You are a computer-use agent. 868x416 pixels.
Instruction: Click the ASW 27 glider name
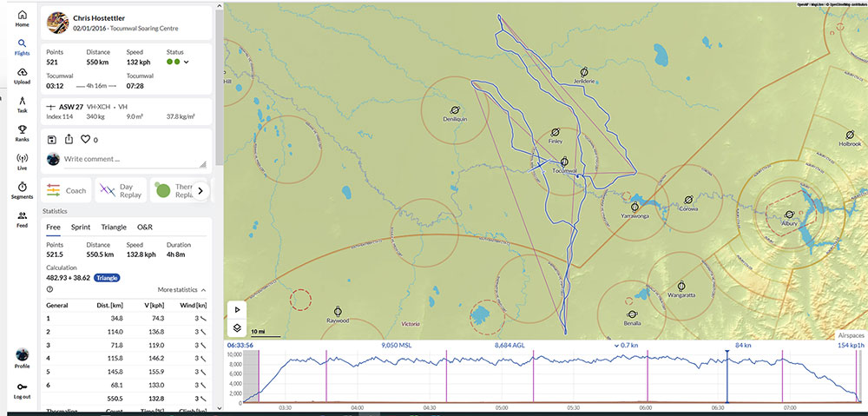71,106
